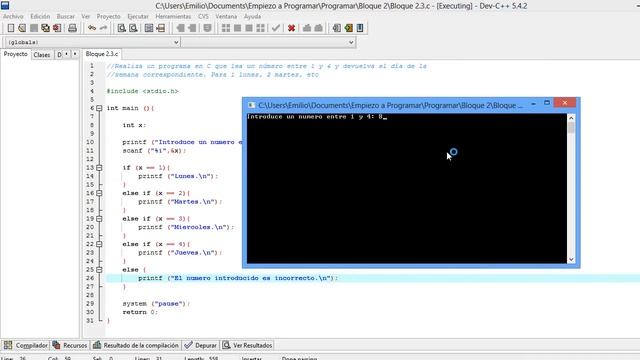Click the grey document-with-arrow icon near toolbar end
640x360 pixels.
click(x=337, y=28)
